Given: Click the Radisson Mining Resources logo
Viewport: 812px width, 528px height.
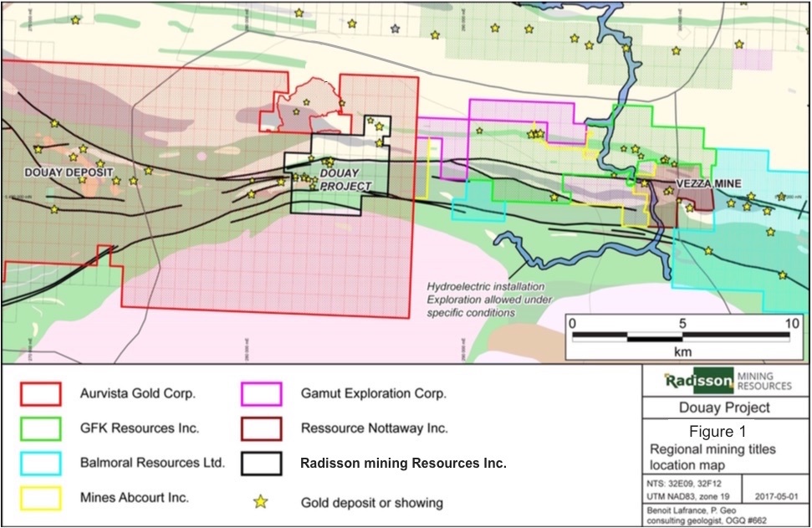Looking at the screenshot, I should click(727, 382).
